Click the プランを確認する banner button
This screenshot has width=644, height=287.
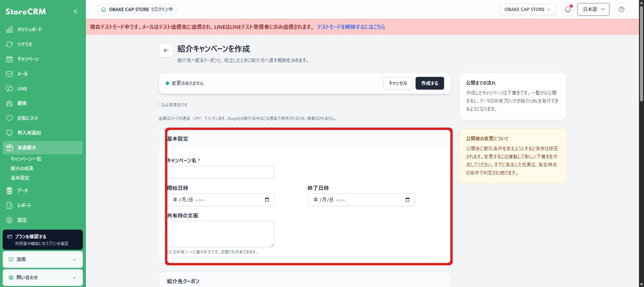[43, 240]
